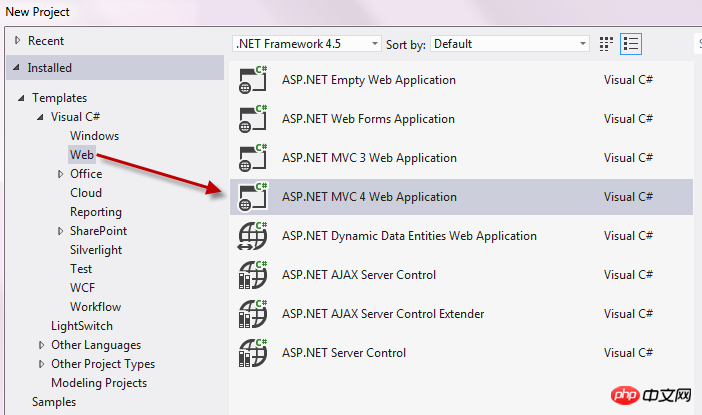Open the Sort by Default dropdown
Viewport: 702px width, 415px height.
tap(509, 44)
